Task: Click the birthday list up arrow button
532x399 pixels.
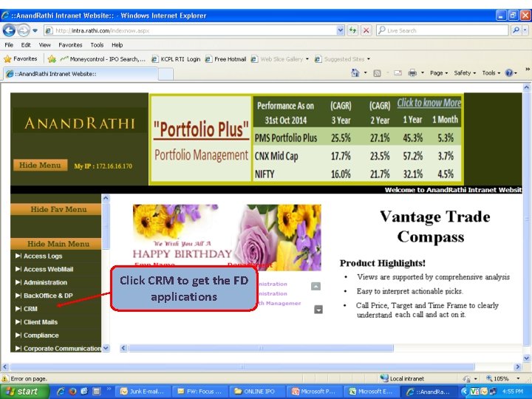Action: coord(316,287)
